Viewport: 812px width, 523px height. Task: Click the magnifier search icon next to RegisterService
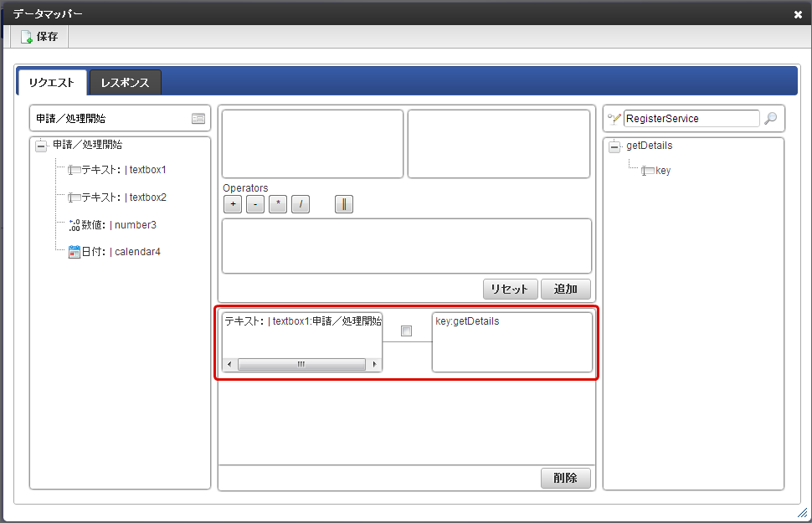tap(771, 119)
